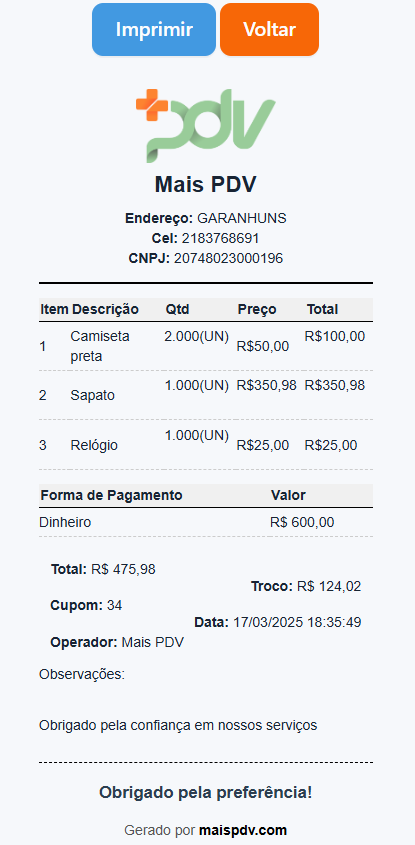This screenshot has width=415, height=845.
Task: Select the Relógio item description
Action: (94, 445)
